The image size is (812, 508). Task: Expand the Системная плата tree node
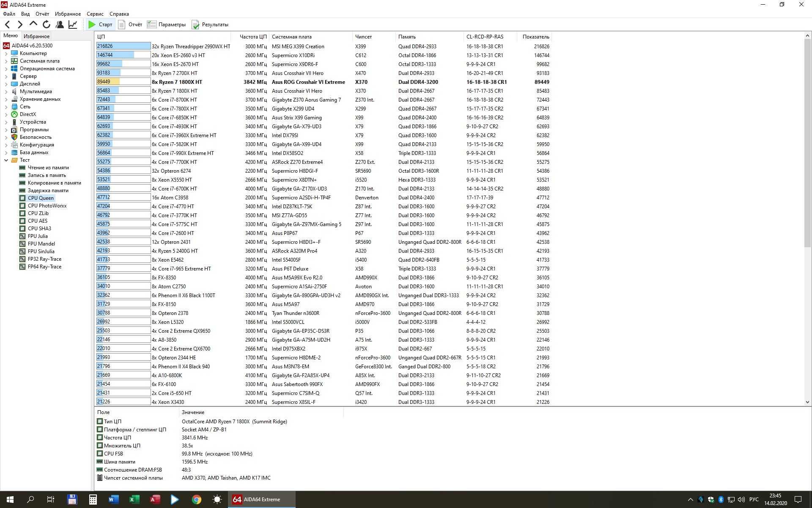[x=6, y=61]
